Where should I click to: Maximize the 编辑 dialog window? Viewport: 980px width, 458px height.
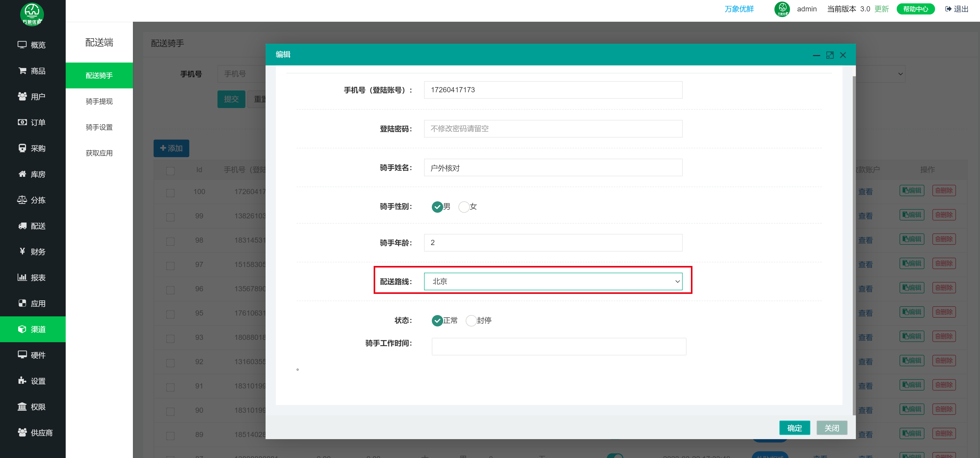click(830, 55)
